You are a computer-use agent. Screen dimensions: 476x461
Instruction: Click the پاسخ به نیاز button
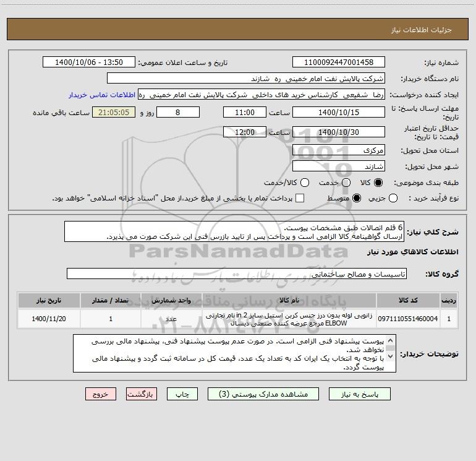click(359, 394)
